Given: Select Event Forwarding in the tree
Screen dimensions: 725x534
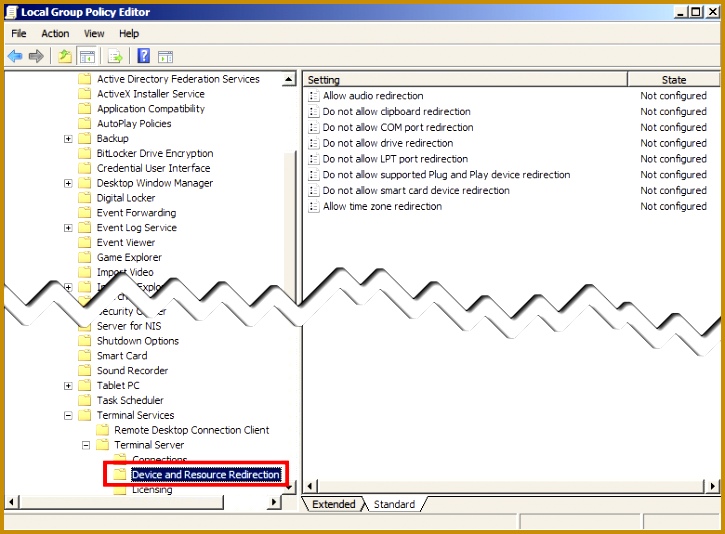Looking at the screenshot, I should pyautogui.click(x=136, y=213).
